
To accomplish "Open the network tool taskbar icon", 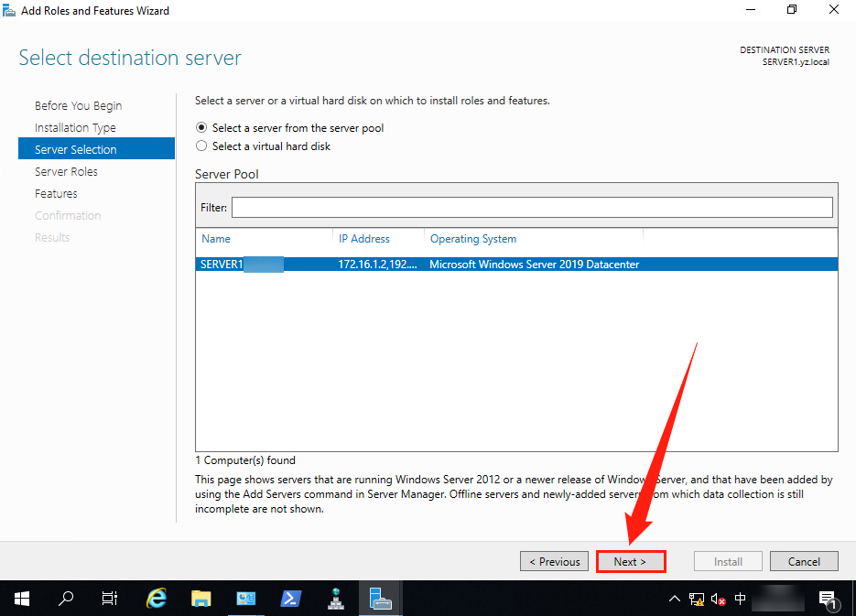I will (x=335, y=599).
